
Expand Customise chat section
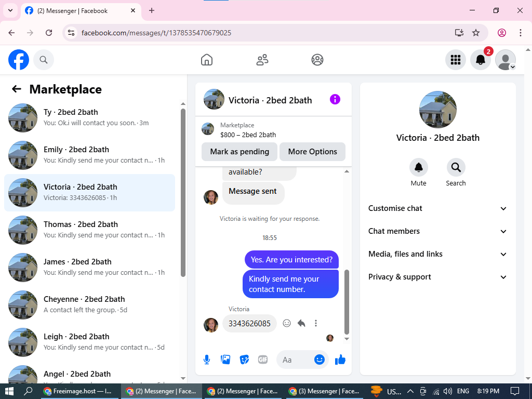click(437, 208)
